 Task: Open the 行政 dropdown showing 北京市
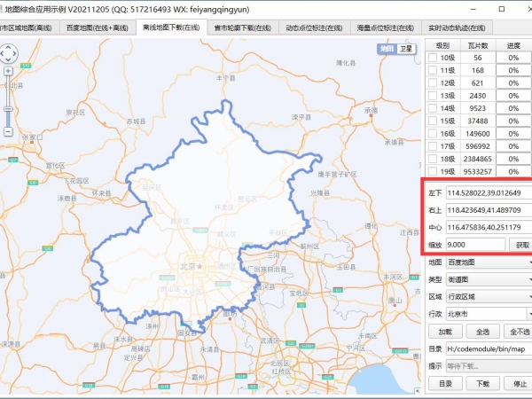tap(488, 314)
